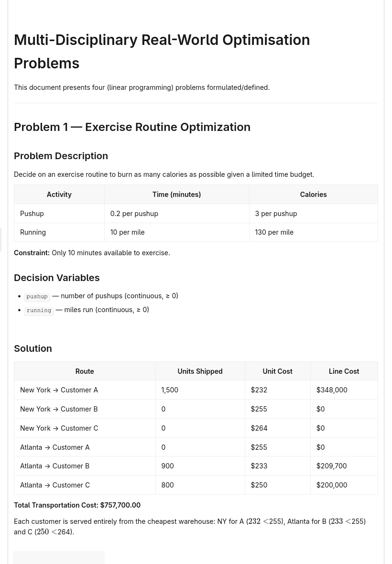Click the 'Pushup' table cell

pos(59,213)
